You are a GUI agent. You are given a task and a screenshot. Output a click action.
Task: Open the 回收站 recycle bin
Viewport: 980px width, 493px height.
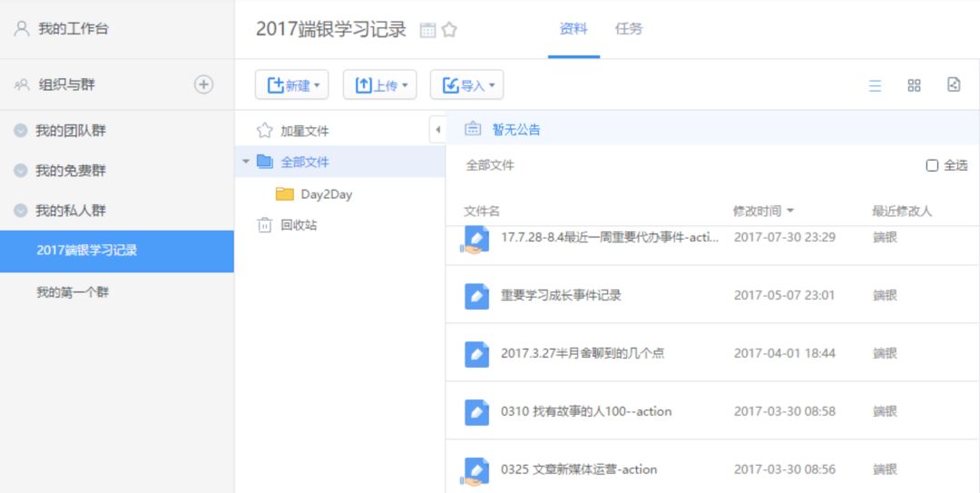[x=298, y=225]
